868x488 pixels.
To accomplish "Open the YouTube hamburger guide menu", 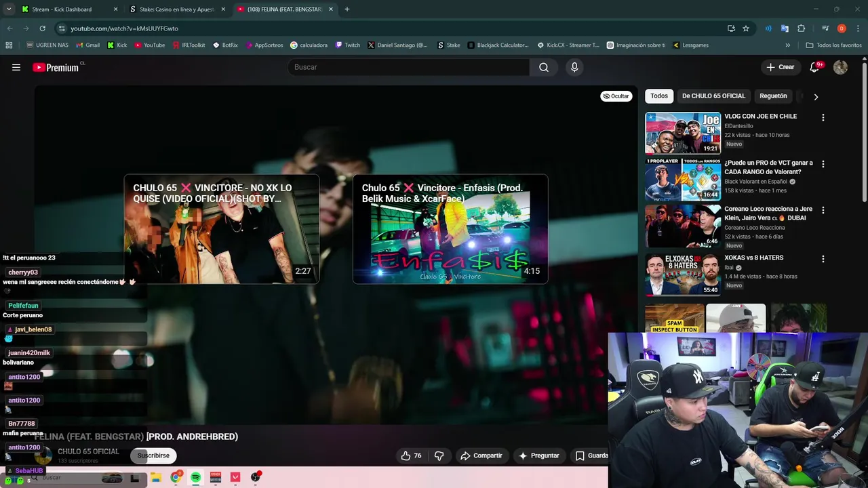I will point(16,67).
